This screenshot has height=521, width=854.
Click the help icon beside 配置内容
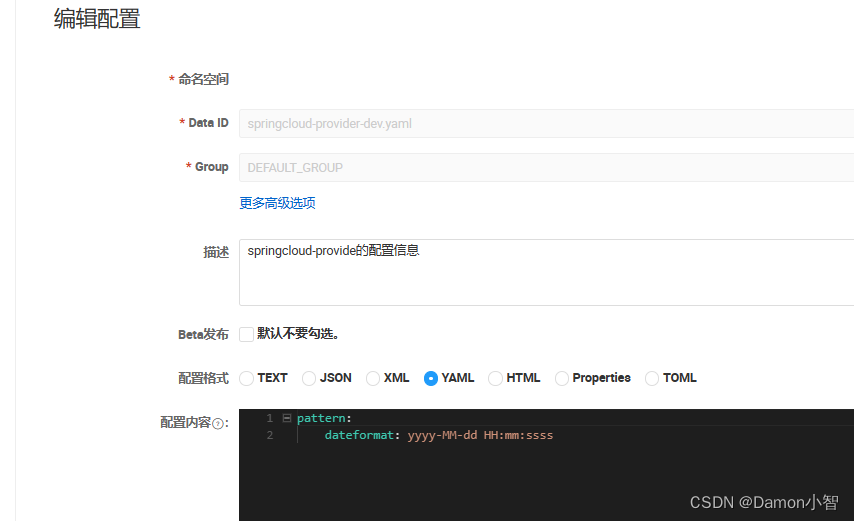click(x=217, y=424)
